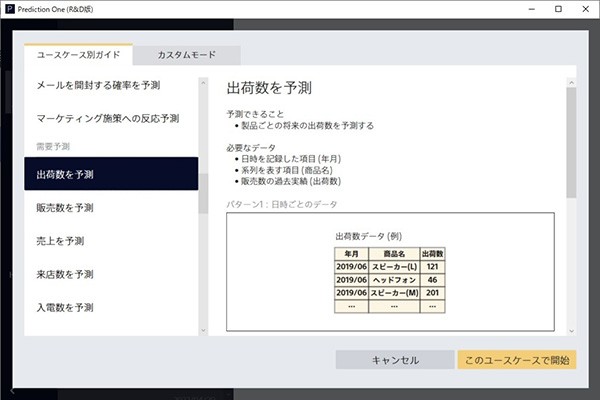Close the Prediction One window

coord(585,9)
